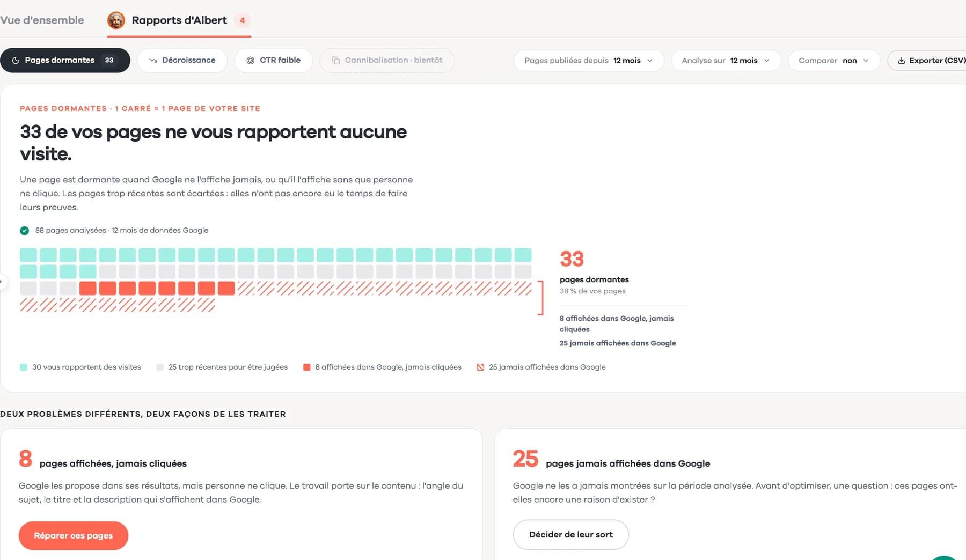Click the first teal square in the page grid
966x560 pixels.
pyautogui.click(x=28, y=255)
